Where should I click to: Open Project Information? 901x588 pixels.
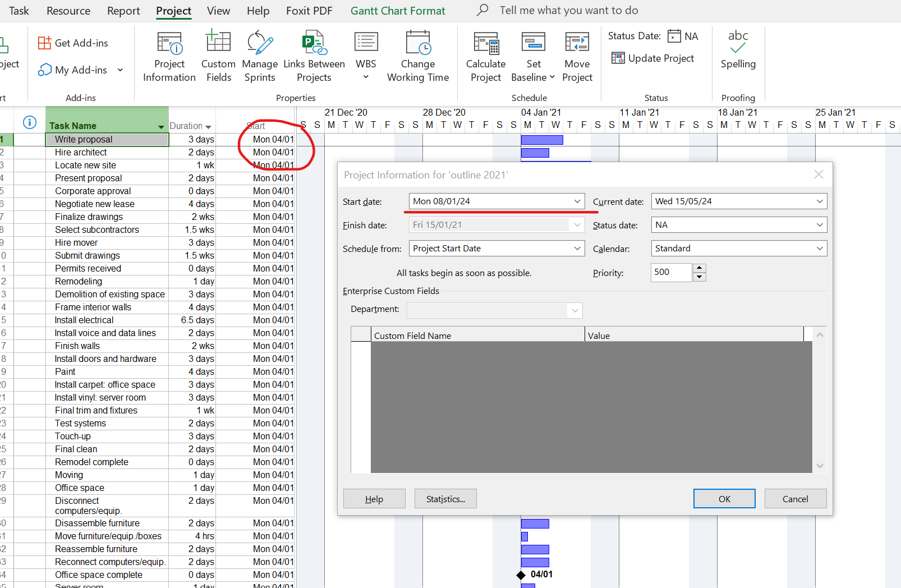coord(169,54)
